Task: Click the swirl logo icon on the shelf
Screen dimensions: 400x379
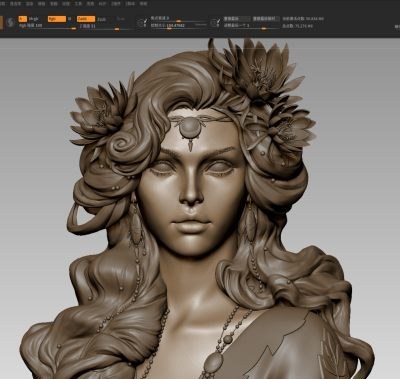Action: point(11,22)
